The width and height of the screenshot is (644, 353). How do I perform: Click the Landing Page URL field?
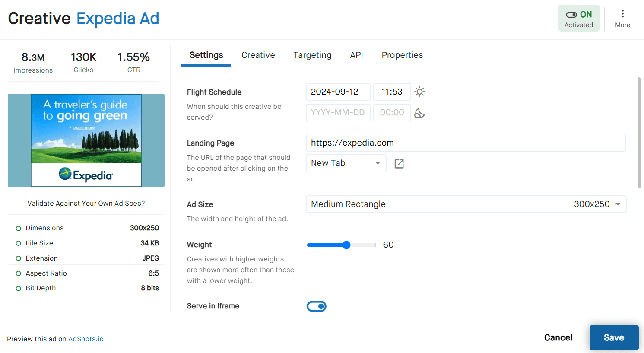point(466,143)
